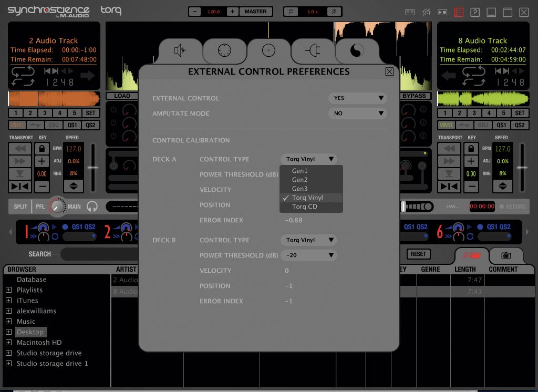Screen dimensions: 538x392
Task: Click the headphones icon beside MAIN
Action: [92, 207]
